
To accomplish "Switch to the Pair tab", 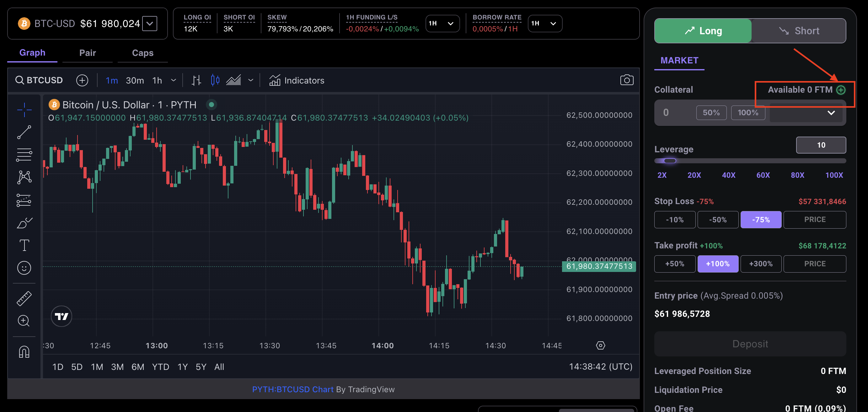I will (87, 53).
